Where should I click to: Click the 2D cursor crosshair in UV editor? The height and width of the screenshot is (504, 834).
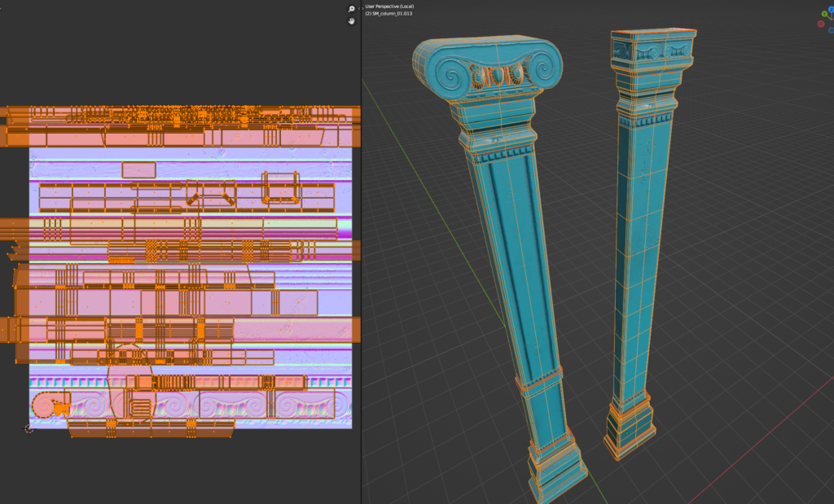coord(29,428)
